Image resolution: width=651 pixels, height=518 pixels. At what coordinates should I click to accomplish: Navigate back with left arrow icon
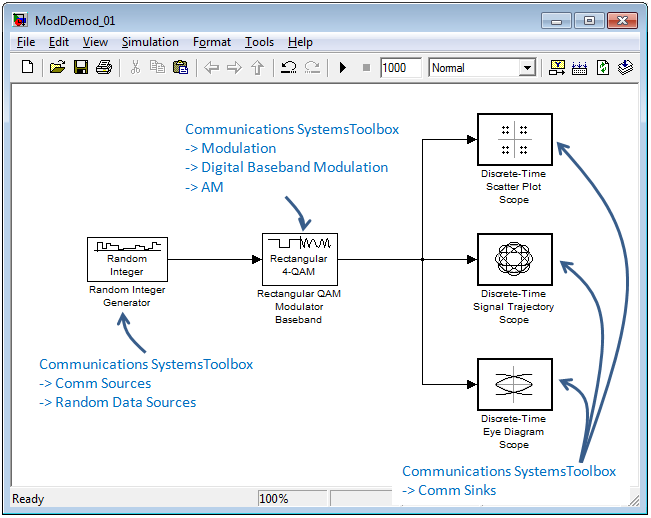tap(212, 67)
